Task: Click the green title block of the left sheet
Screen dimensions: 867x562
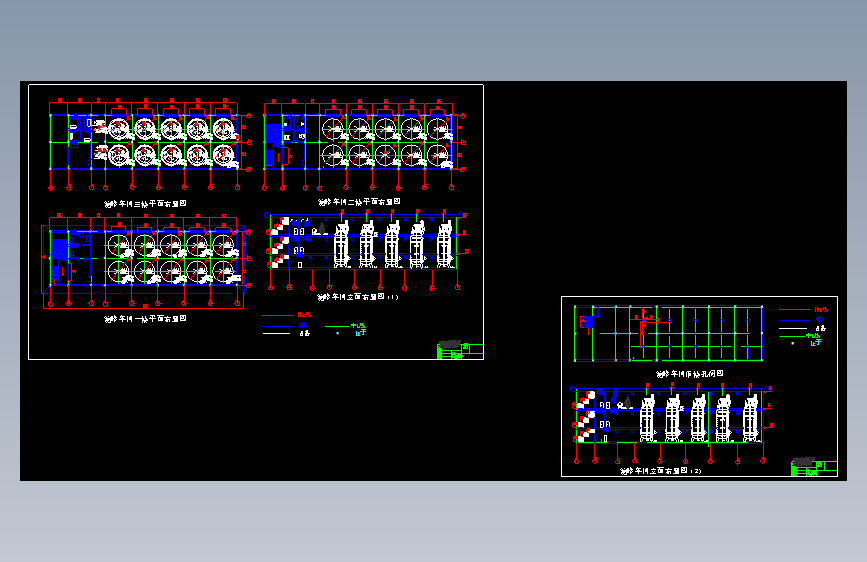Action: tap(459, 351)
